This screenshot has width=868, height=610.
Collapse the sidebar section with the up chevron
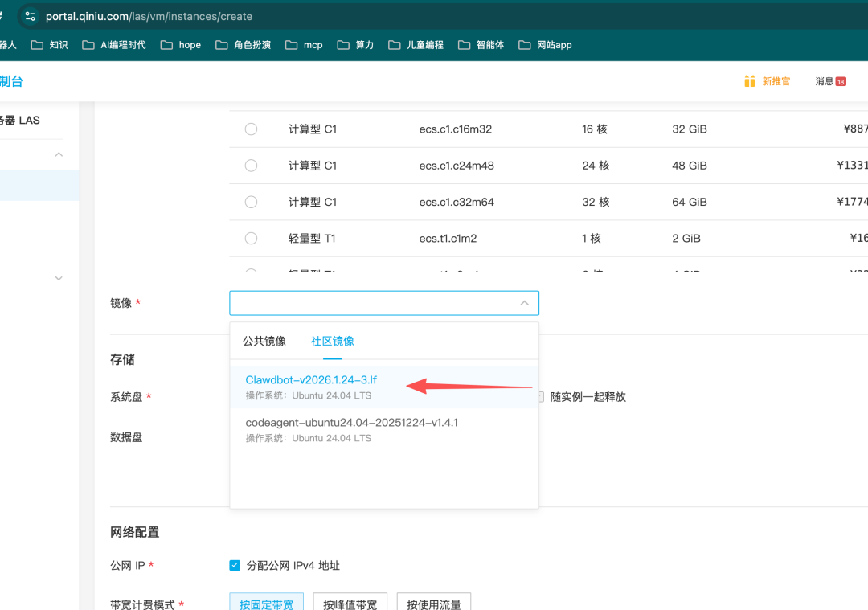[x=59, y=154]
